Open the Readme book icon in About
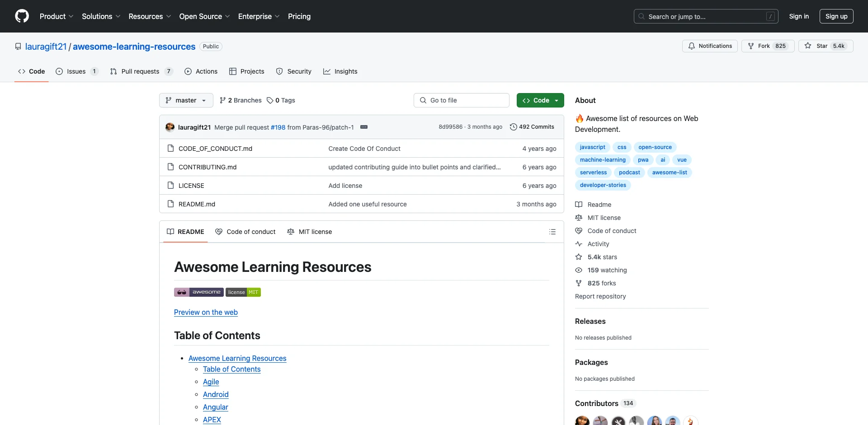 click(579, 205)
